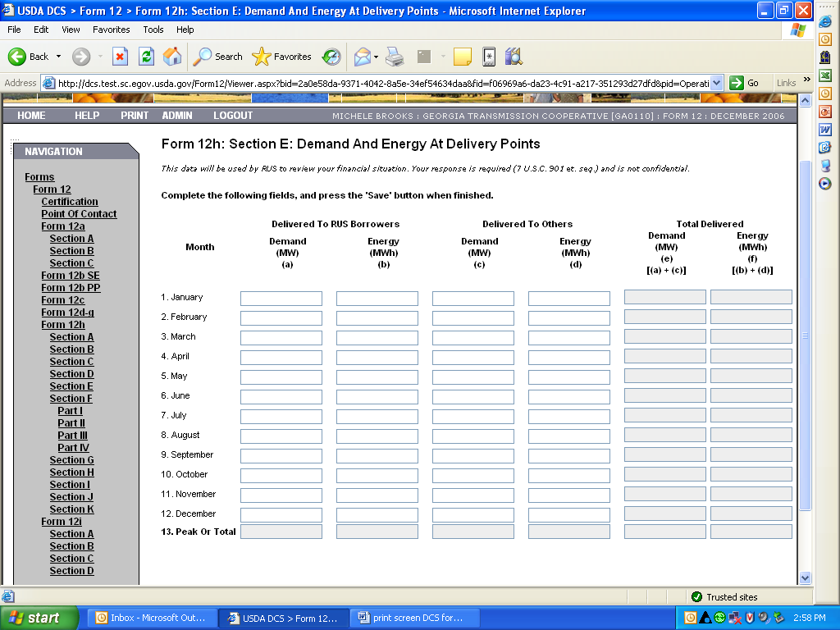Open the Favorites menu in menu bar
840x630 pixels.
coord(111,30)
